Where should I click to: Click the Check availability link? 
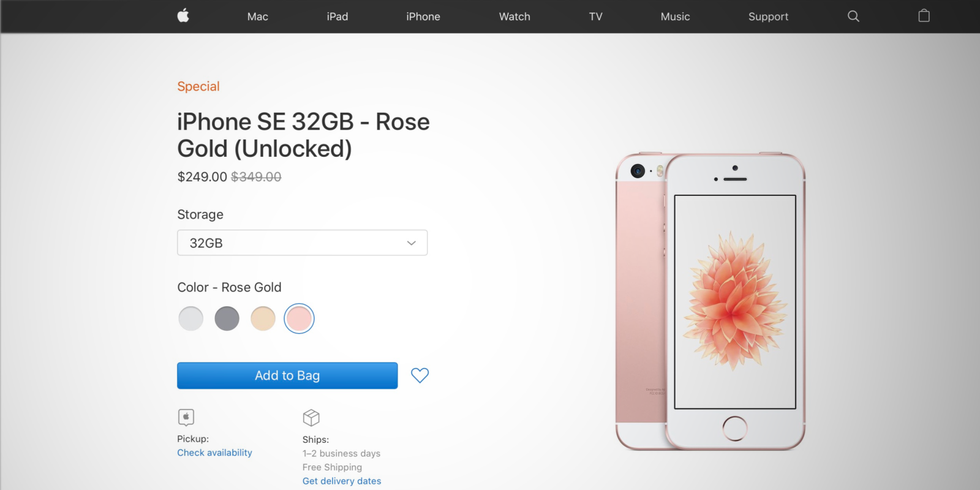pos(214,453)
